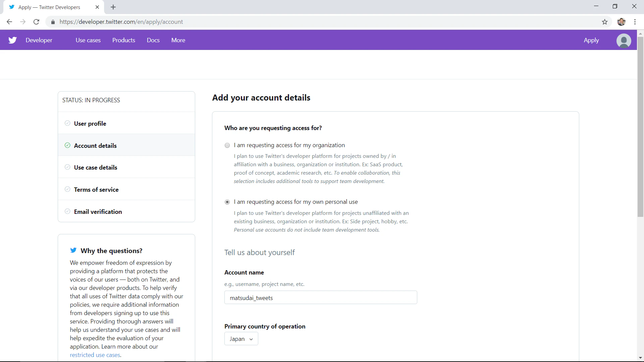Open the Products menu
644x362 pixels.
click(x=124, y=40)
